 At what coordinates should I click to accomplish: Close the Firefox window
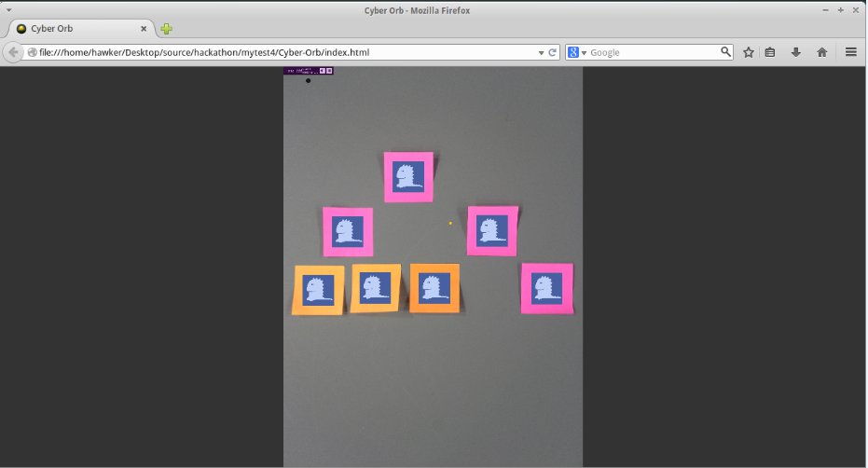click(x=855, y=10)
